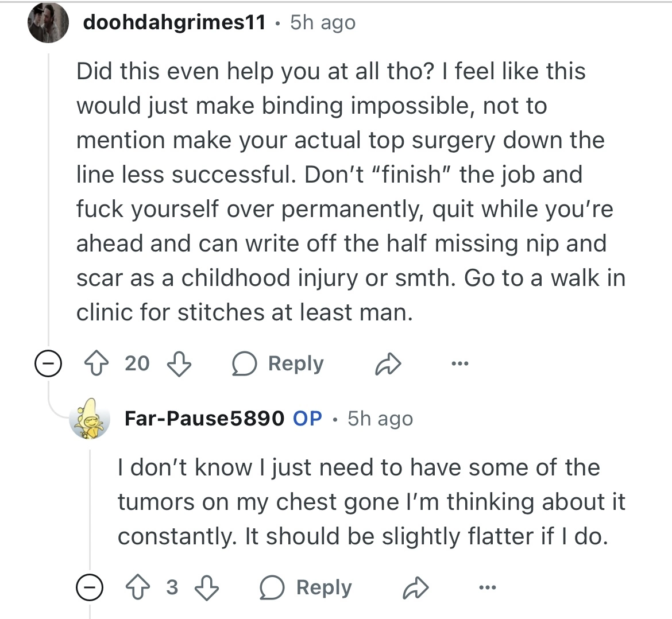Downvote Far-Pause5890's reply
672x619 pixels.
click(x=207, y=587)
